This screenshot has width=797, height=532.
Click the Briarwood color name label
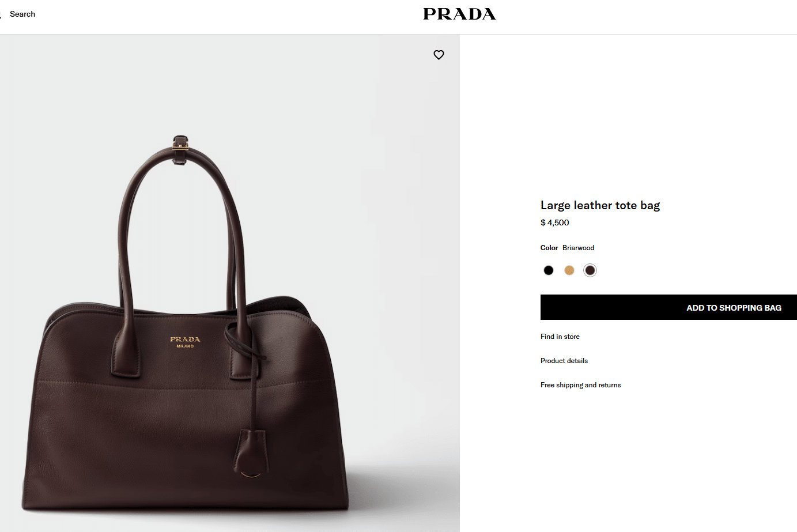578,248
